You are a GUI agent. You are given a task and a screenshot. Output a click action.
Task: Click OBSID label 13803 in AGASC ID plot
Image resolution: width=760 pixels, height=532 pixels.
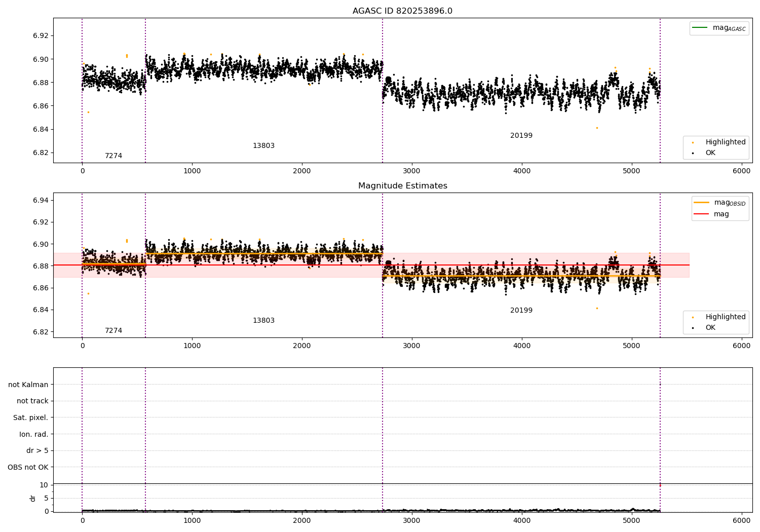tap(263, 146)
